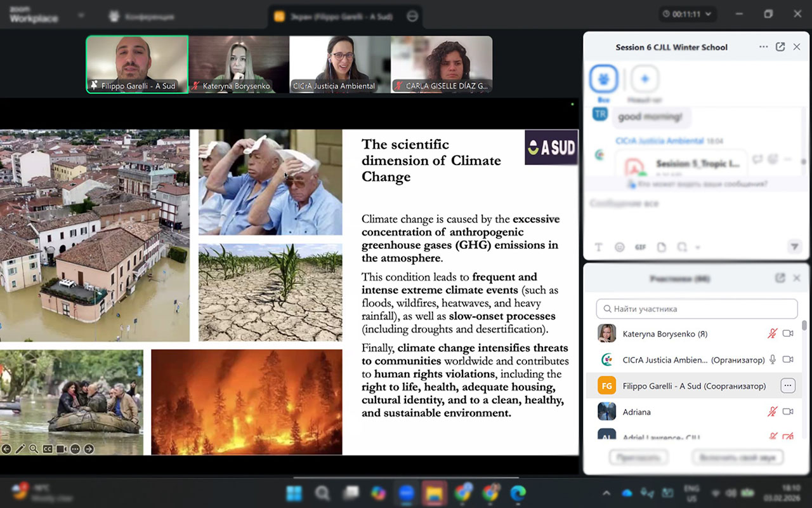Expand screenshot tool dropdown arrow in chat

pyautogui.click(x=698, y=247)
